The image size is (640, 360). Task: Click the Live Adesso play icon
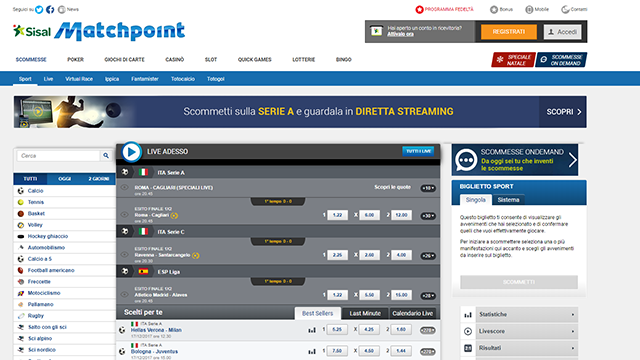click(x=131, y=152)
